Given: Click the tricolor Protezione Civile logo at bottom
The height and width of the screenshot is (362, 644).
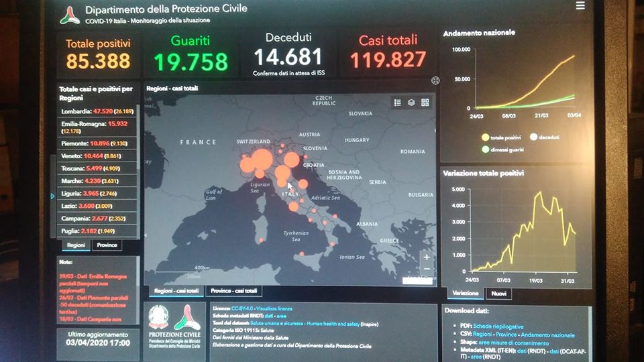Looking at the screenshot, I should [x=187, y=317].
